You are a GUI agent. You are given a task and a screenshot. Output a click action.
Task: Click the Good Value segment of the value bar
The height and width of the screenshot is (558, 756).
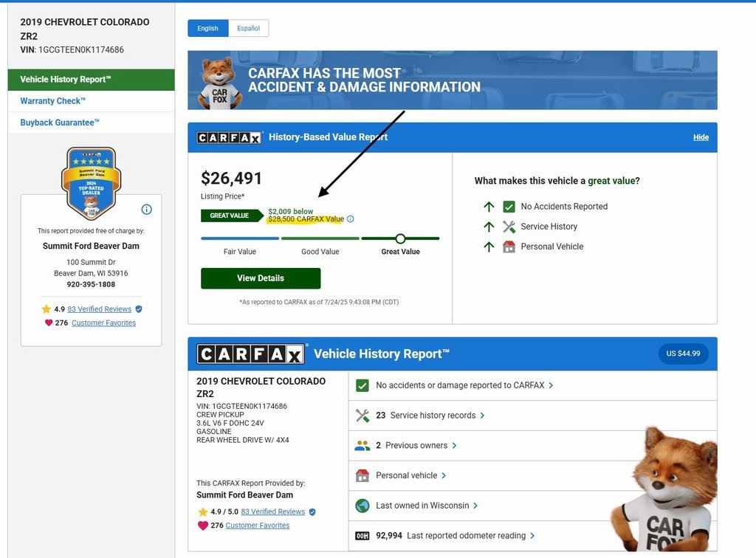(320, 238)
